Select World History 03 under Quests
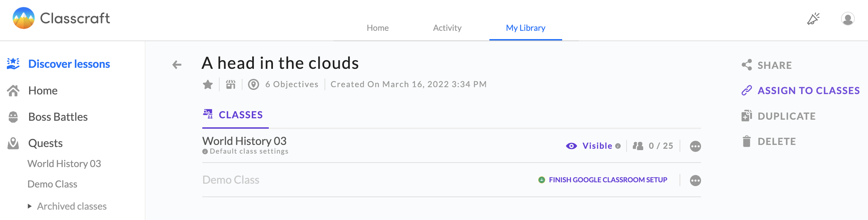This screenshot has width=868, height=220. point(64,164)
